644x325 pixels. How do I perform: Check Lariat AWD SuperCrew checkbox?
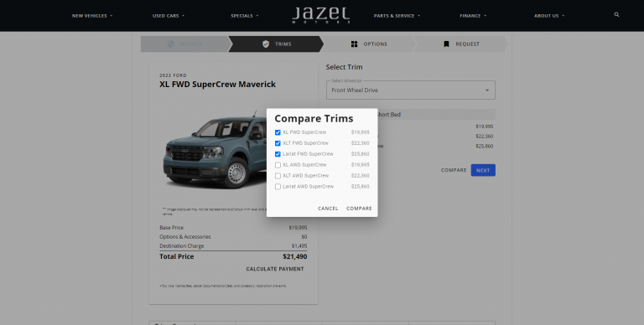278,187
